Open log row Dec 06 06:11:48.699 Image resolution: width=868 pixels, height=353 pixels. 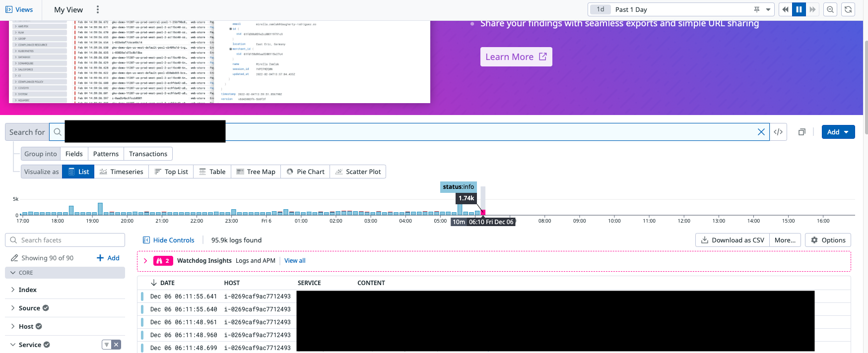[x=494, y=348]
